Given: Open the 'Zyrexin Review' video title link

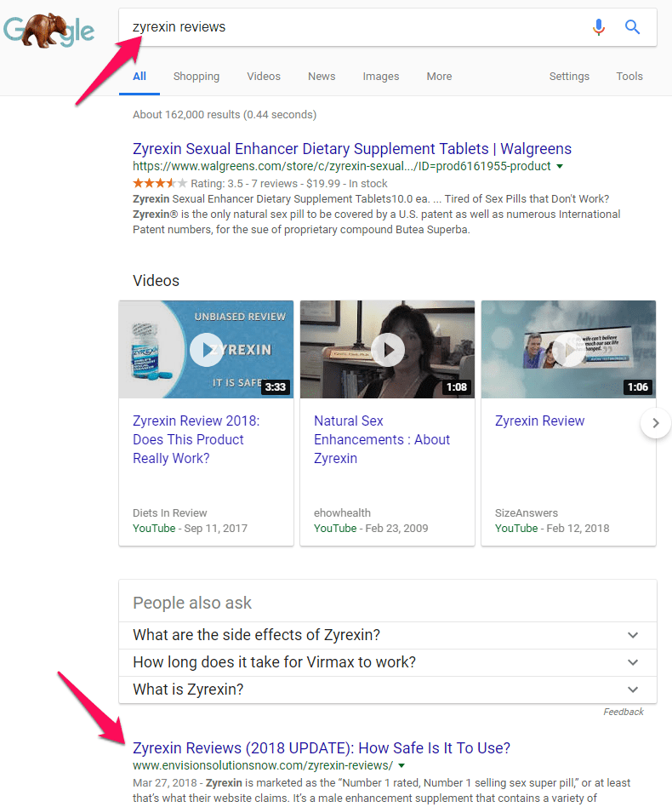Looking at the screenshot, I should click(x=539, y=421).
